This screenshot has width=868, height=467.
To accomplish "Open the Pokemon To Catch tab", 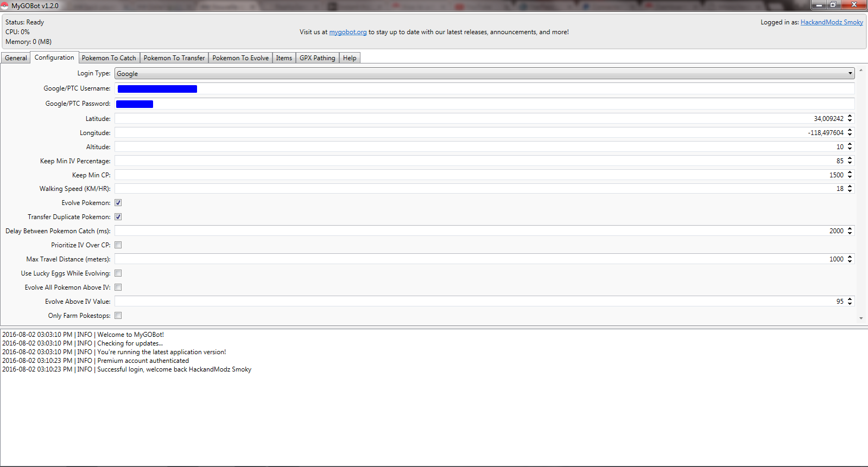I will (109, 58).
